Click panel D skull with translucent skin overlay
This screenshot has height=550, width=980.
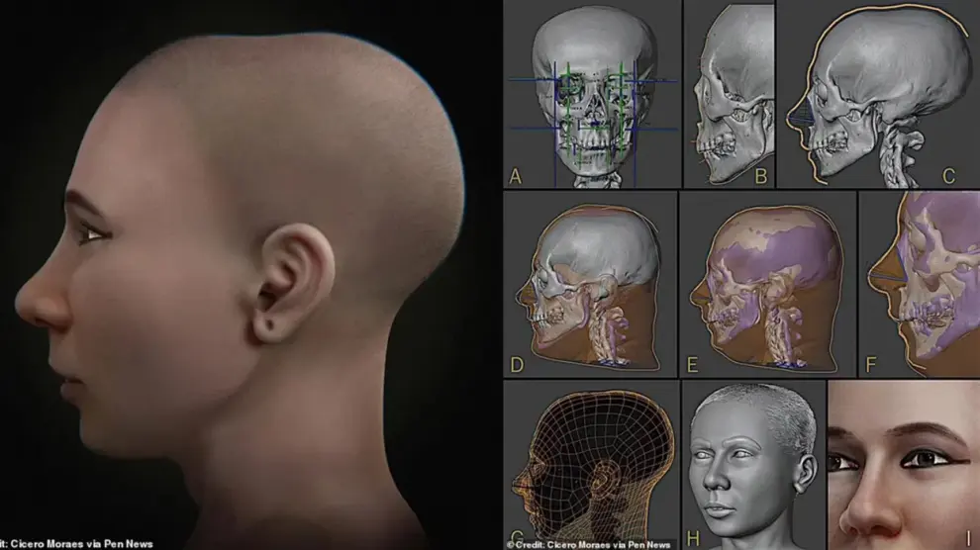point(591,285)
